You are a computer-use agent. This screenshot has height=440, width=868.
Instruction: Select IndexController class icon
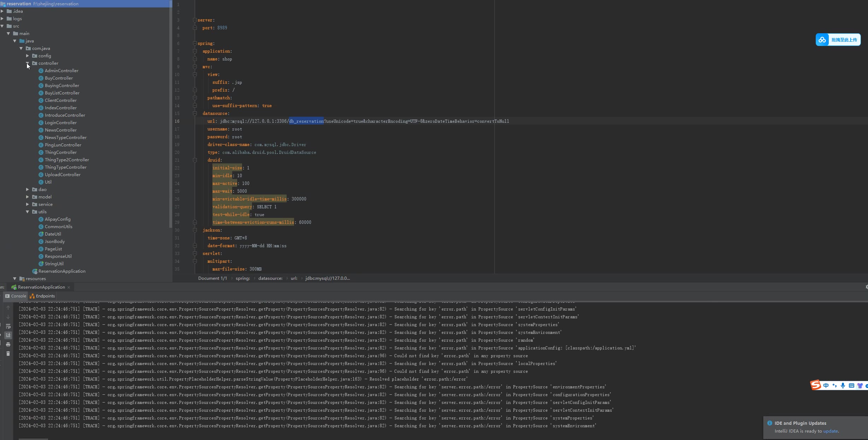tap(41, 108)
